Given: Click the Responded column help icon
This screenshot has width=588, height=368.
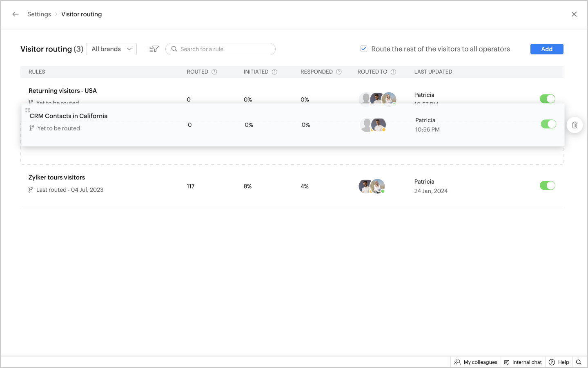Looking at the screenshot, I should (339, 72).
